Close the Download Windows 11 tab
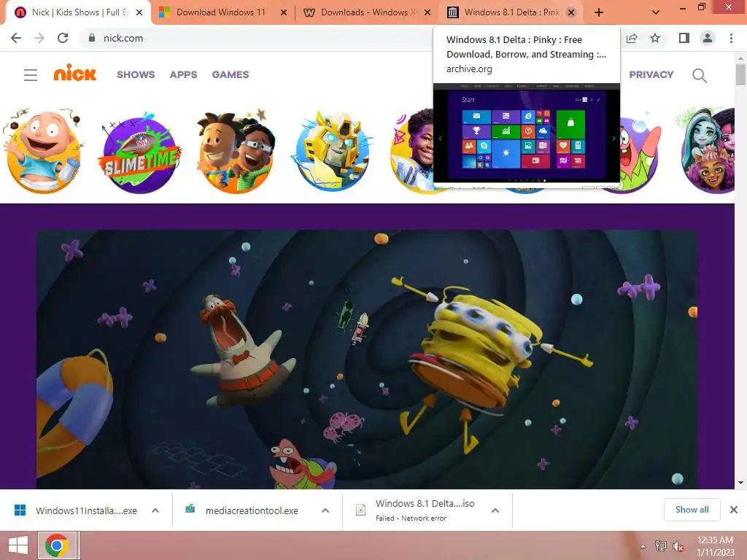747x560 pixels. click(x=284, y=12)
